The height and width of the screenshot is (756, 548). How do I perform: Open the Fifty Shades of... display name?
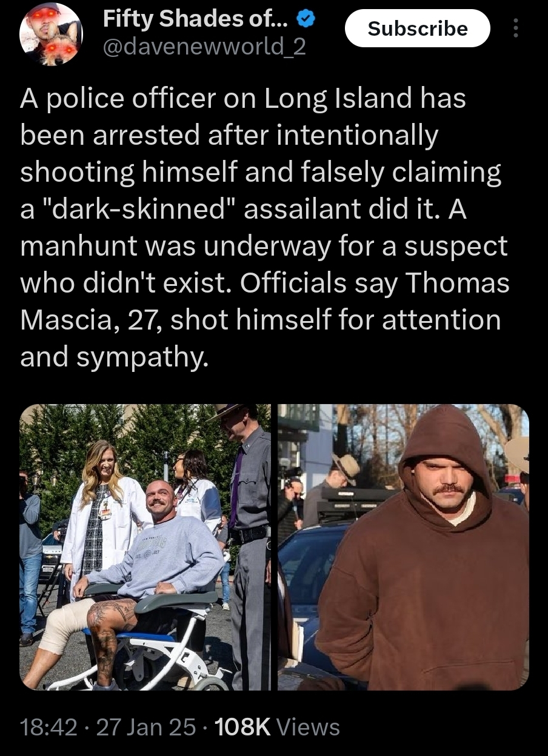tap(196, 19)
